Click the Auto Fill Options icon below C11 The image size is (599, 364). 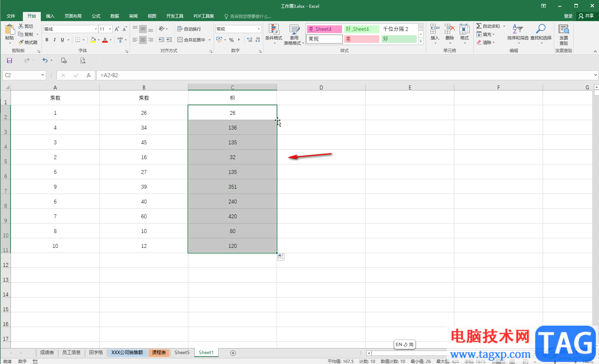281,257
